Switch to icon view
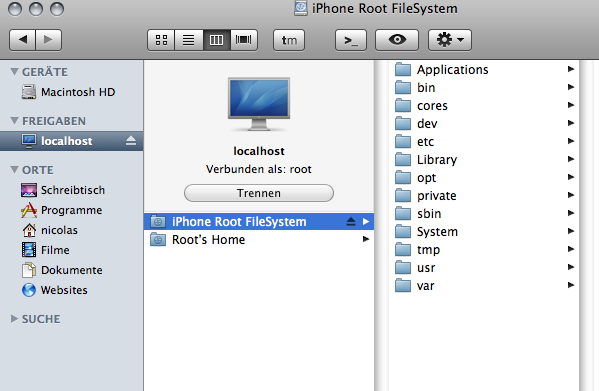Viewport: 599px width, 391px height. pos(161,40)
